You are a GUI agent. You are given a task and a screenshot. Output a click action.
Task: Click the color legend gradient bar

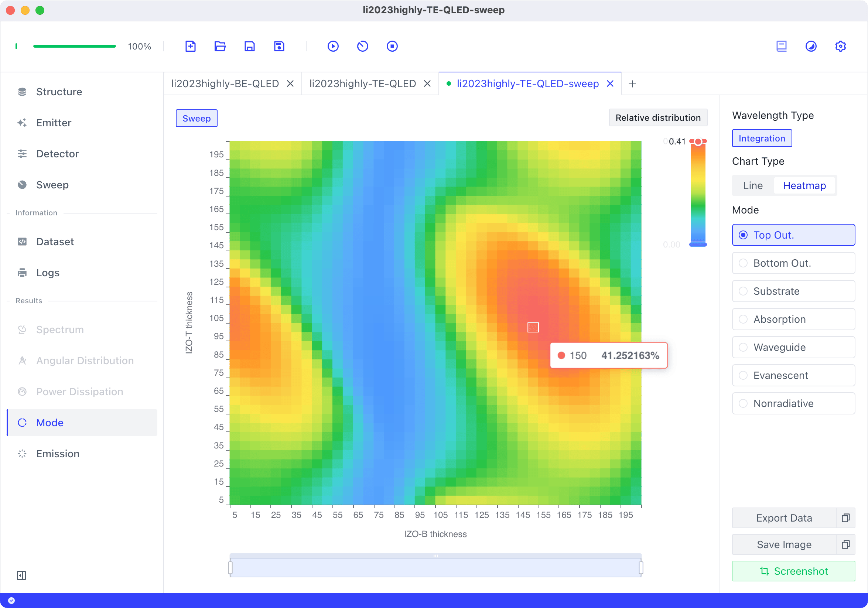click(x=698, y=193)
